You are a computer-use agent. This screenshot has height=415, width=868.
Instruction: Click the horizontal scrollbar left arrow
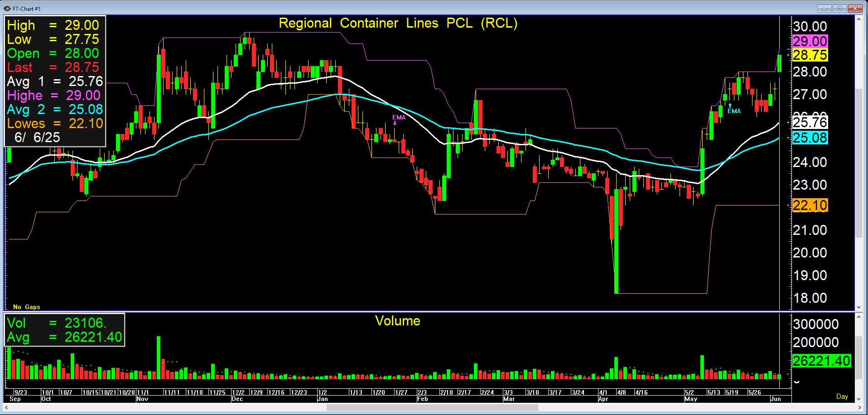[x=6, y=408]
